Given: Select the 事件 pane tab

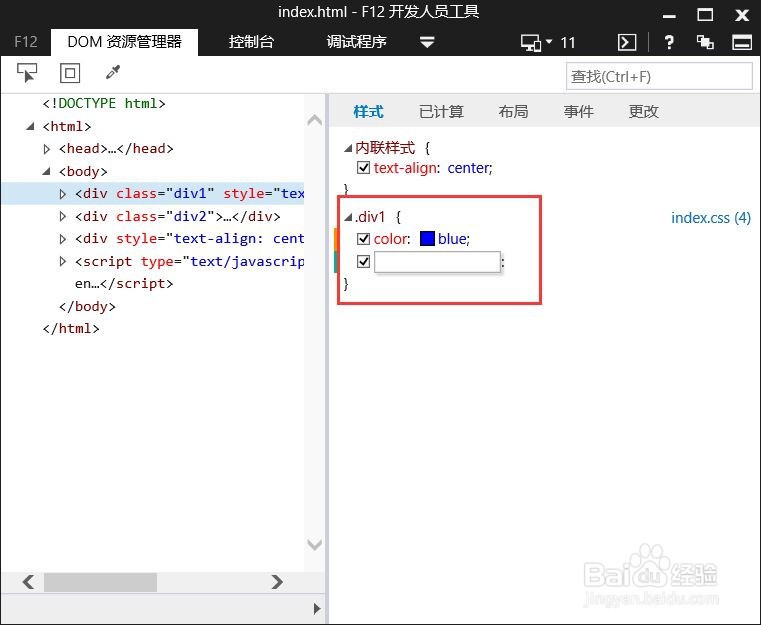Looking at the screenshot, I should 578,112.
